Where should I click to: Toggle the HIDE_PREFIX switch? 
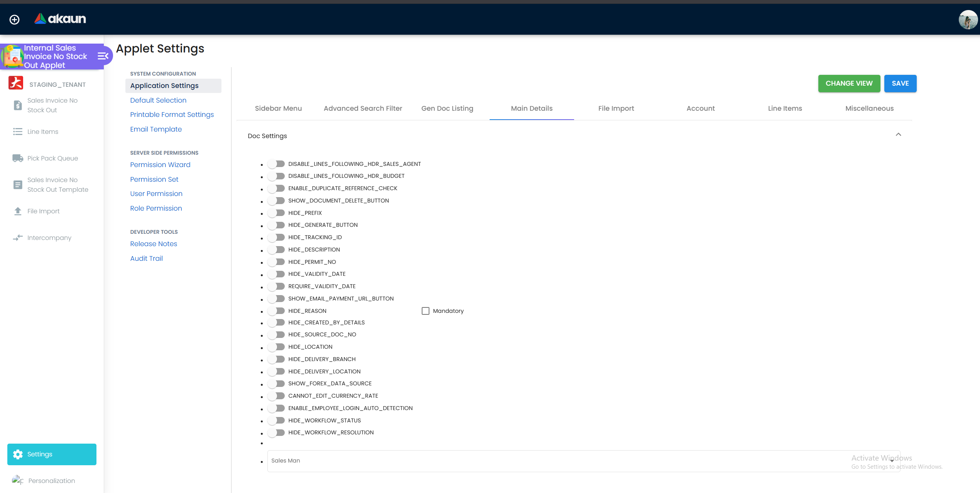276,213
